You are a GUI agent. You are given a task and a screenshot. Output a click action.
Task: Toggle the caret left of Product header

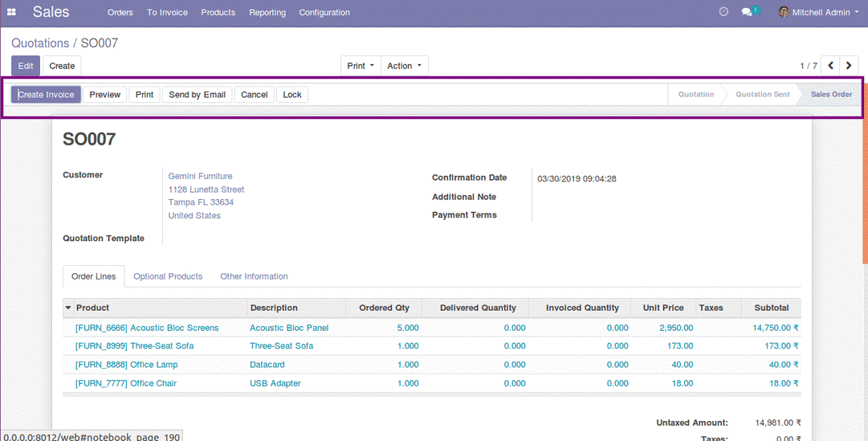point(68,308)
